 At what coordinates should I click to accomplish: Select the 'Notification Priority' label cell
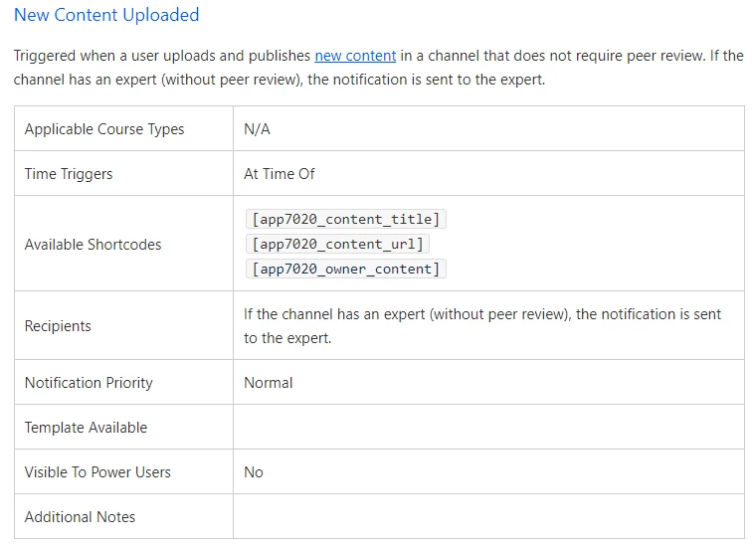tap(89, 383)
